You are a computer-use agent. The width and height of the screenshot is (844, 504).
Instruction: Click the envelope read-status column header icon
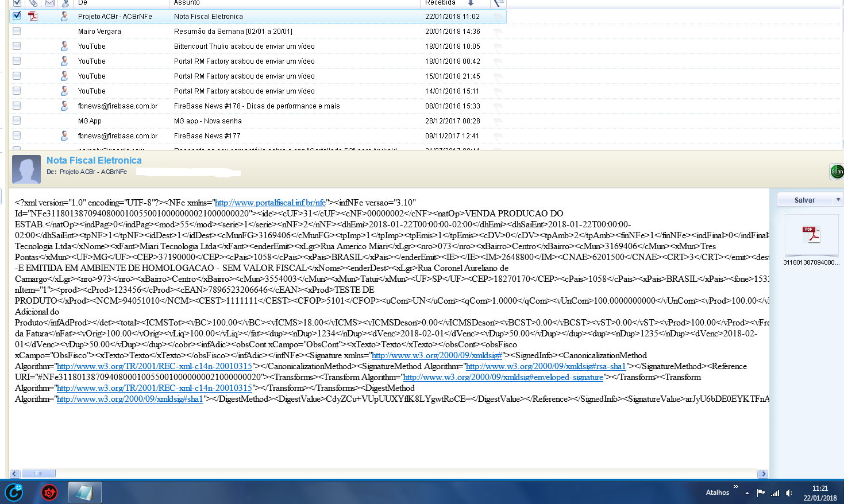point(50,3)
